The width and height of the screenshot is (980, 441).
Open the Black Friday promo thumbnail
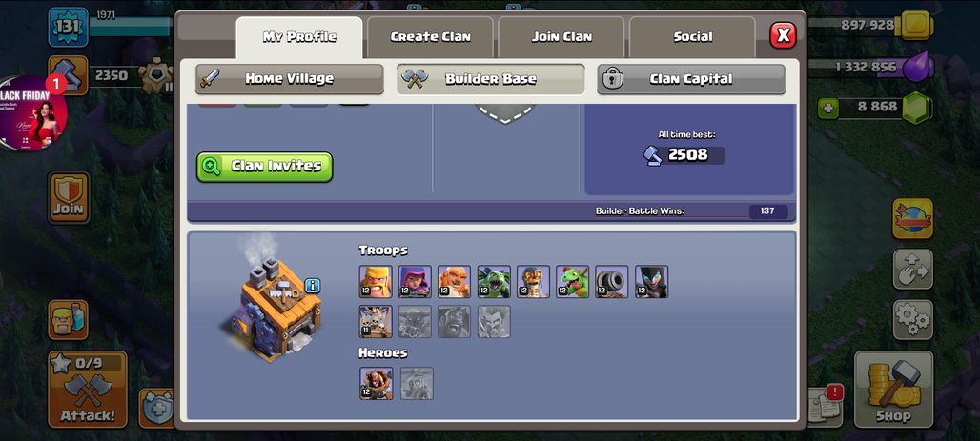[31, 113]
